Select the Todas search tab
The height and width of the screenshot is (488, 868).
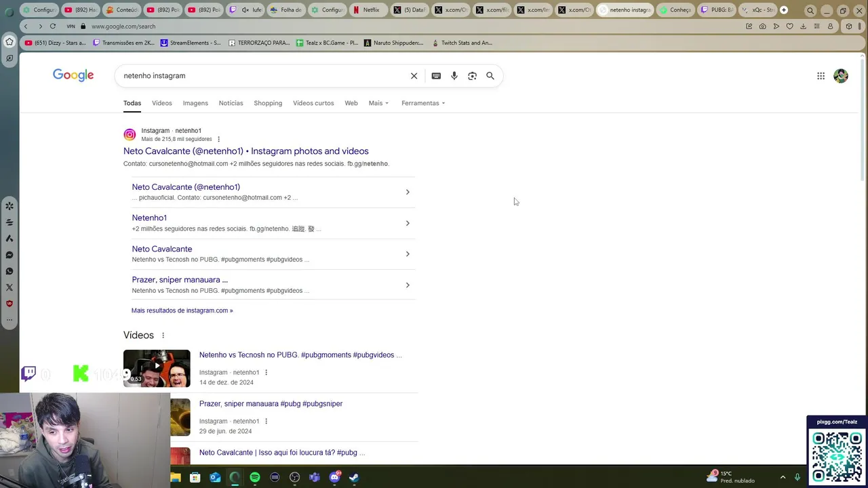point(132,103)
